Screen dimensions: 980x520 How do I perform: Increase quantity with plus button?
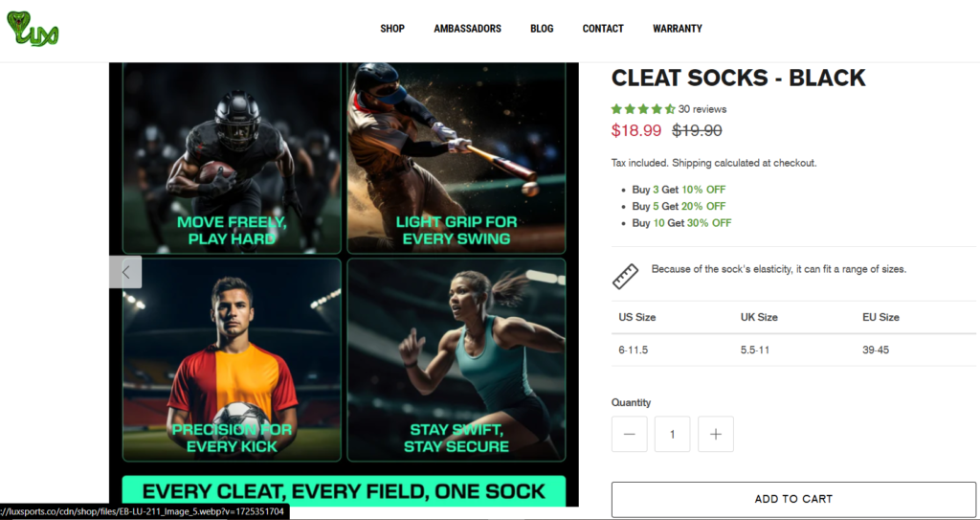pyautogui.click(x=716, y=434)
